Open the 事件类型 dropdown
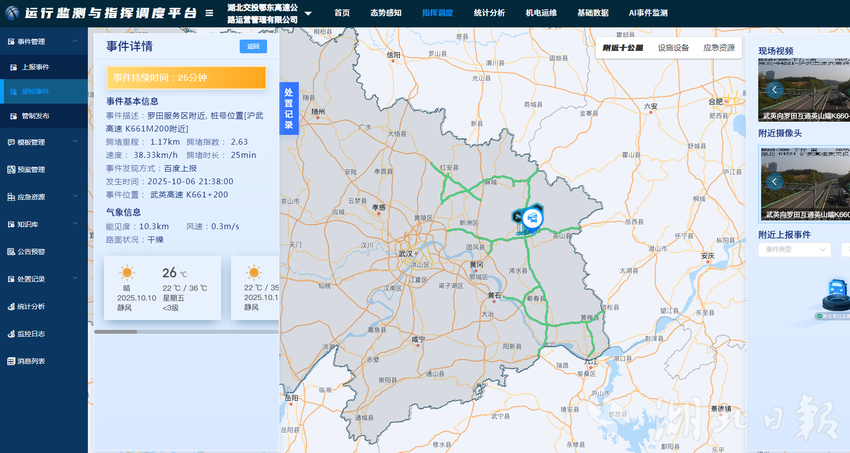850x453 pixels. [794, 250]
